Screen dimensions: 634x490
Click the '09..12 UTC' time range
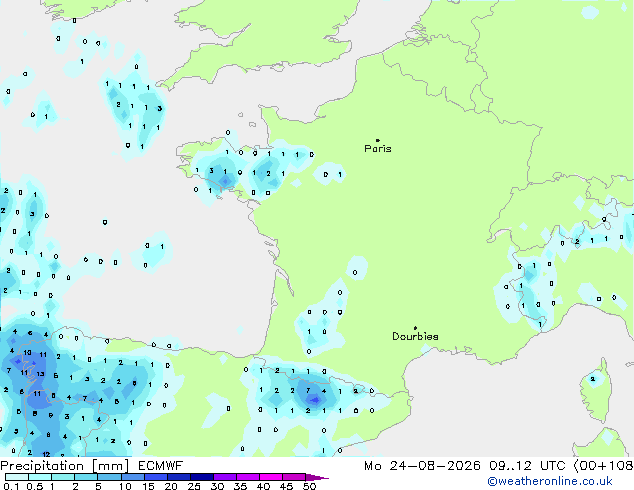[x=527, y=466]
